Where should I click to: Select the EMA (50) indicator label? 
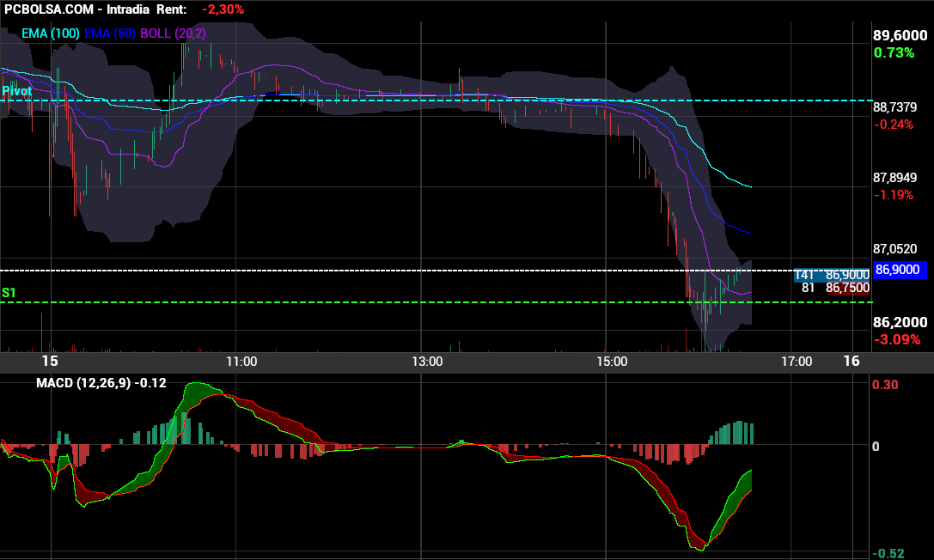click(110, 33)
